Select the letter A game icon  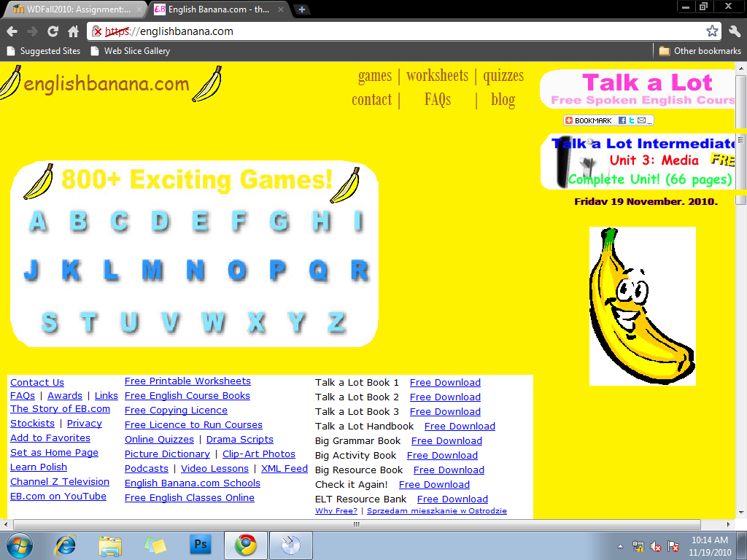(x=38, y=221)
